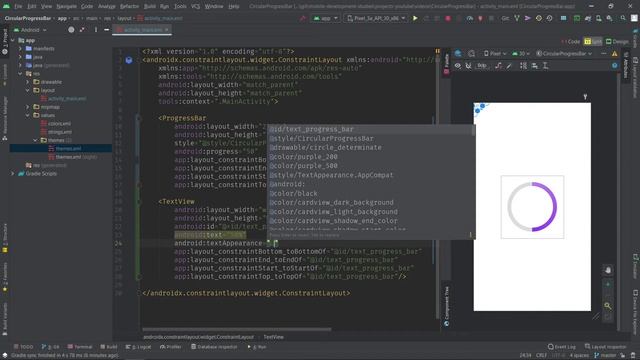Switch editor to Design view

point(617,41)
